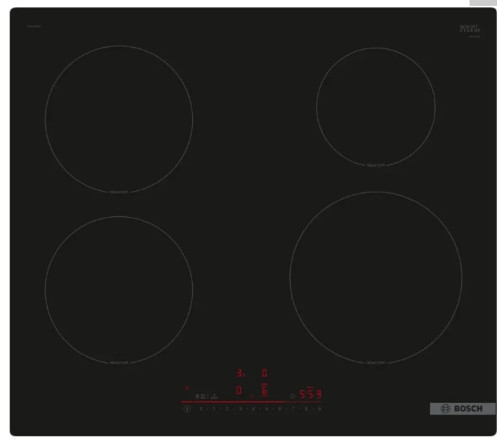Set power level 0 on the touch slider
This screenshot has width=500, height=440.
point(200,409)
